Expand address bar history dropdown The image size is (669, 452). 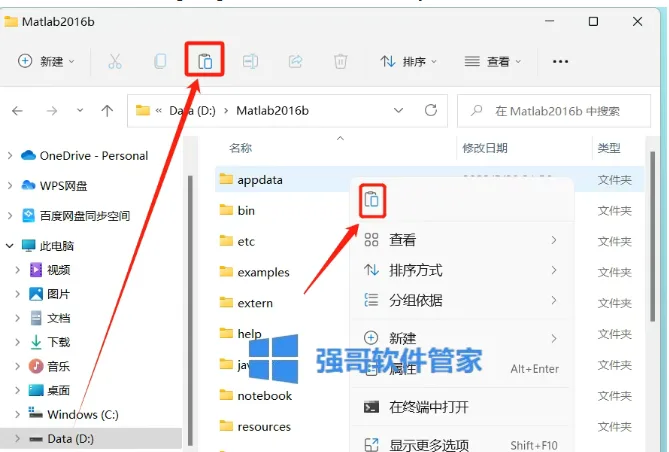pos(398,111)
